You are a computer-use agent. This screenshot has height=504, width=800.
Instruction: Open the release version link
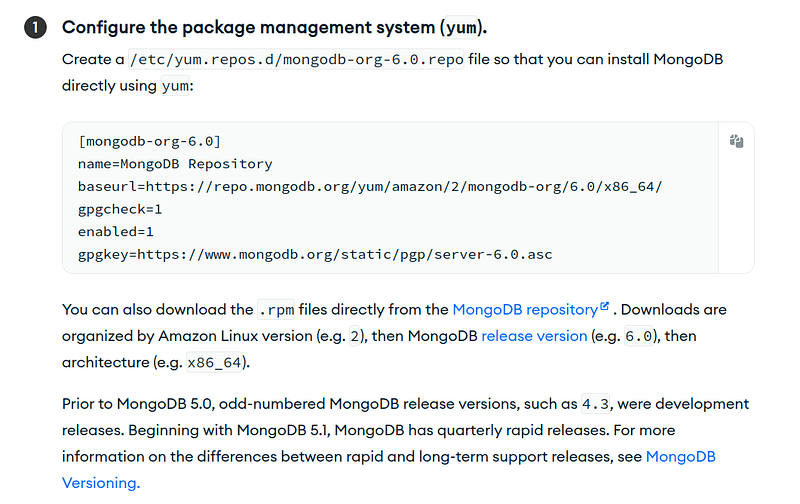[x=534, y=336]
